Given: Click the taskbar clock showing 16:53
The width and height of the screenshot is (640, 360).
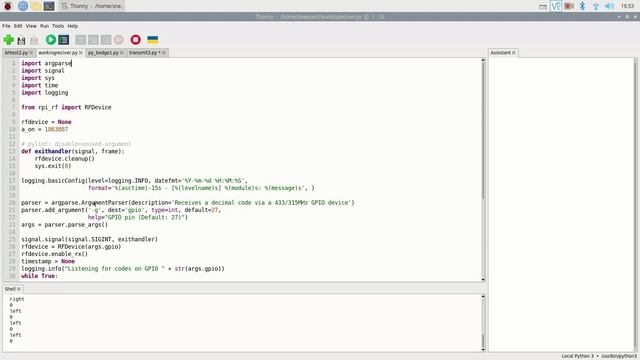Looking at the screenshot, I should (x=627, y=6).
